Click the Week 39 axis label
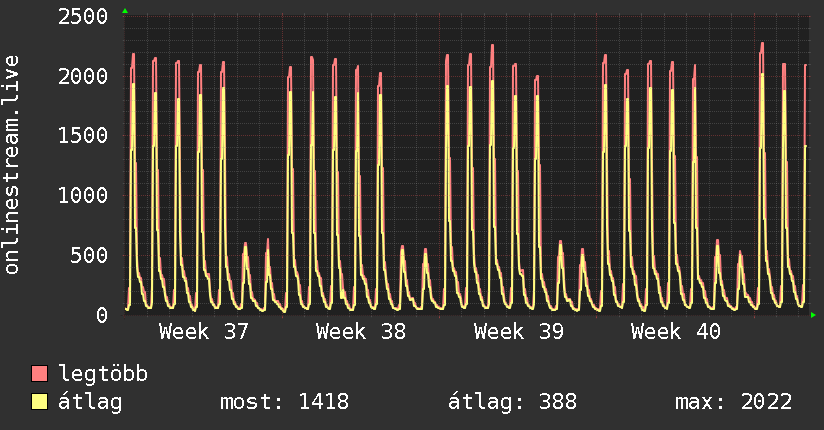824x430 pixels. [x=518, y=332]
